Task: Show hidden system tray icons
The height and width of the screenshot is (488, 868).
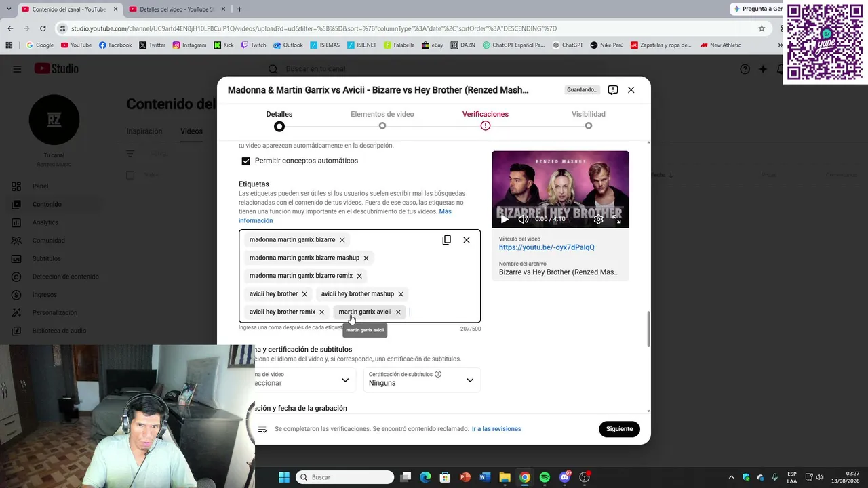Action: [731, 477]
